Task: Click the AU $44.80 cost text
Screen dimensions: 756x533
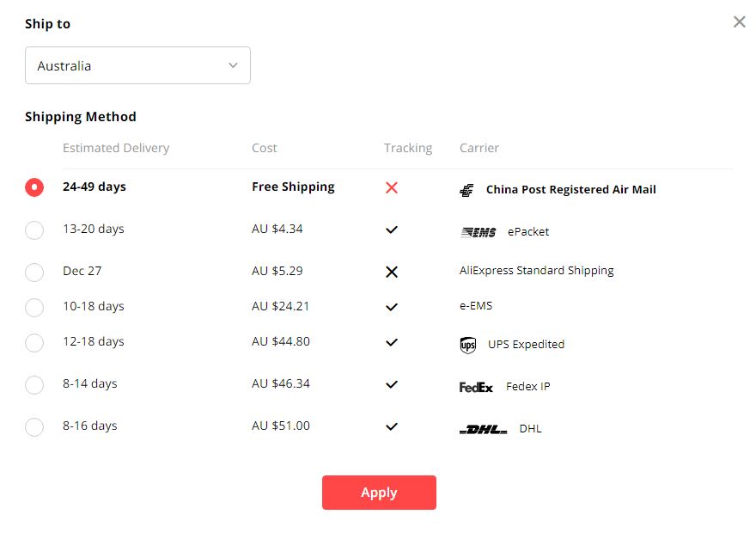Action: pyautogui.click(x=281, y=341)
